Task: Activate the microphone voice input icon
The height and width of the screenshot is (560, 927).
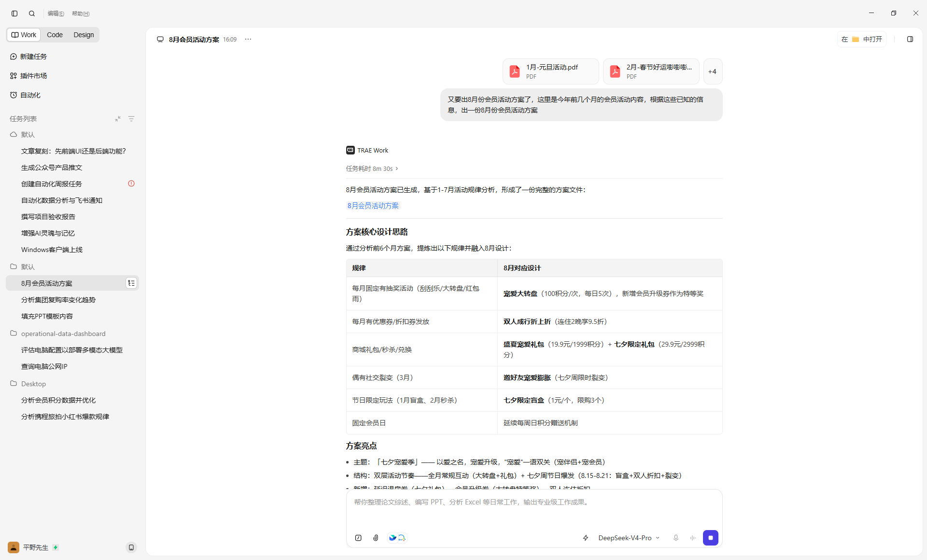Action: pos(676,538)
